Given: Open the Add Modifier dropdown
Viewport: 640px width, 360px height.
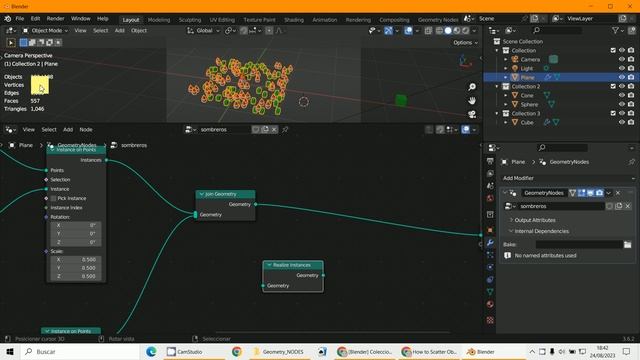Looking at the screenshot, I should point(568,178).
